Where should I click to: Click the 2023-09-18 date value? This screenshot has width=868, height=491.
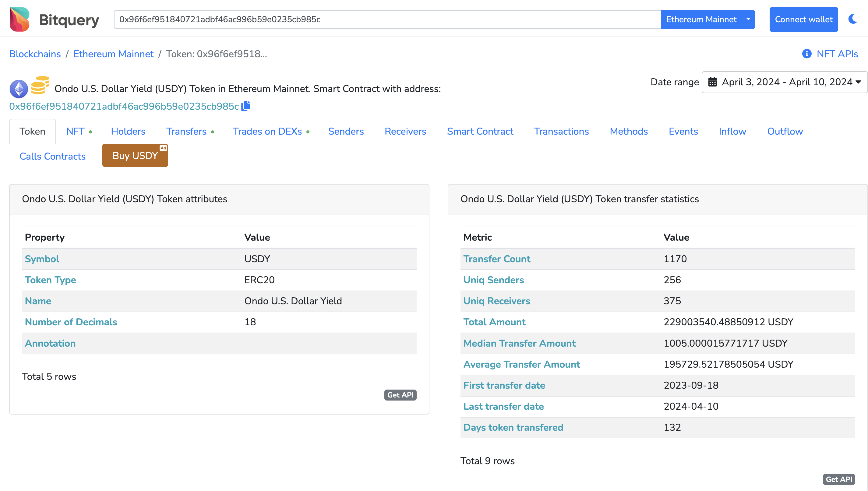coord(691,385)
